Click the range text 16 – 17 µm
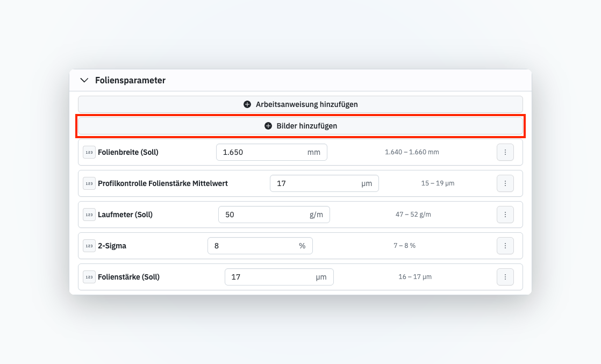 tap(415, 277)
